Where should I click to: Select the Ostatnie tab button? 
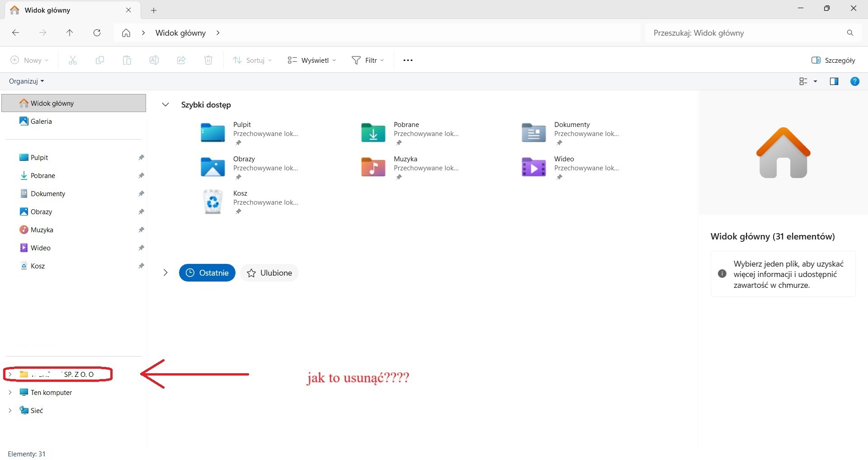click(207, 272)
